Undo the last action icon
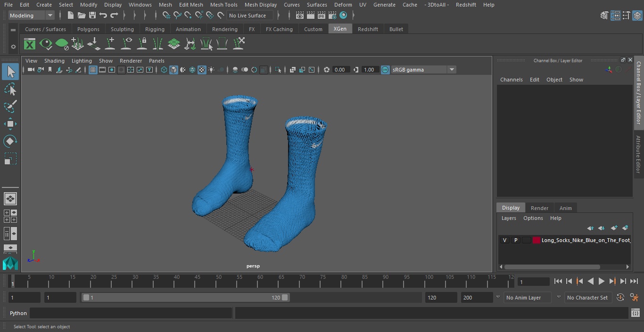 pos(103,16)
